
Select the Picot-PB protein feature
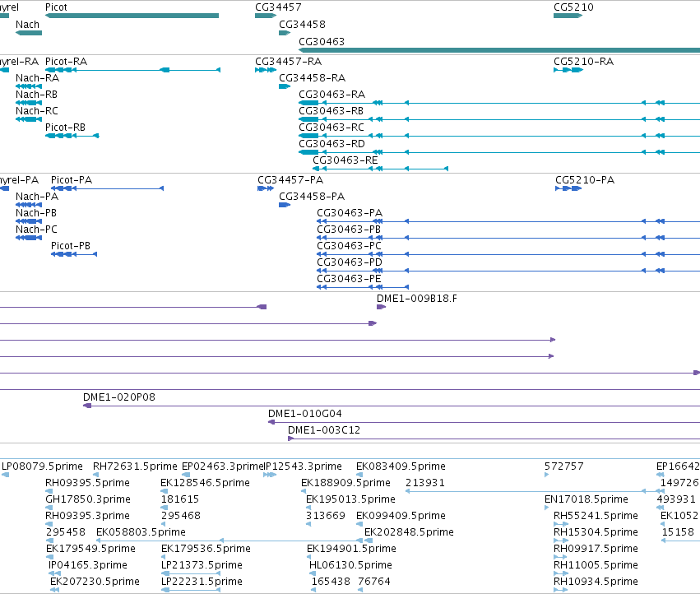point(74,253)
